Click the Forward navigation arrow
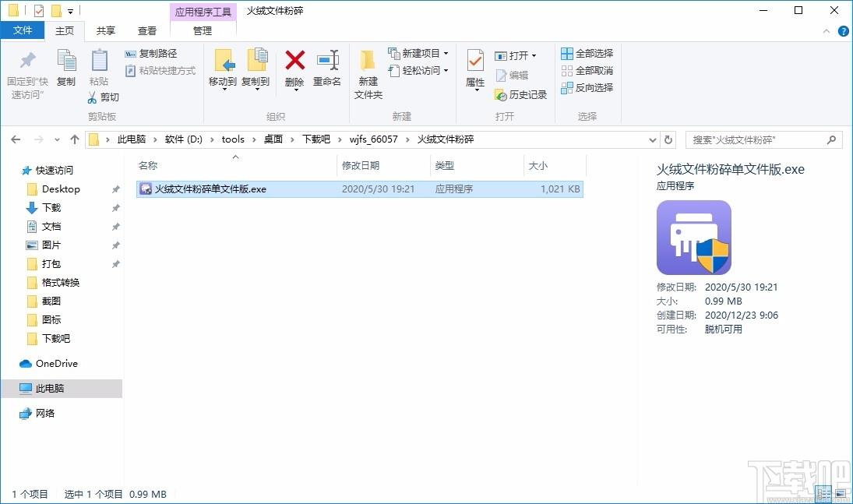Image resolution: width=853 pixels, height=504 pixels. [x=39, y=140]
